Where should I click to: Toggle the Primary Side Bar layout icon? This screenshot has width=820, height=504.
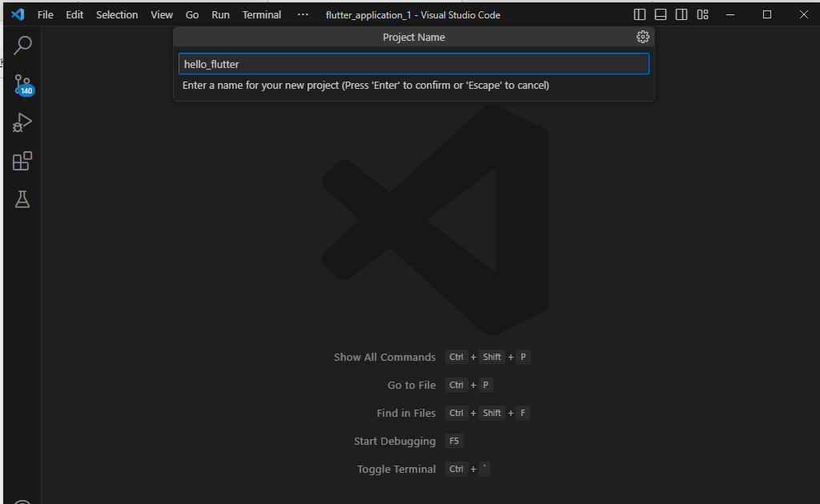pos(640,14)
